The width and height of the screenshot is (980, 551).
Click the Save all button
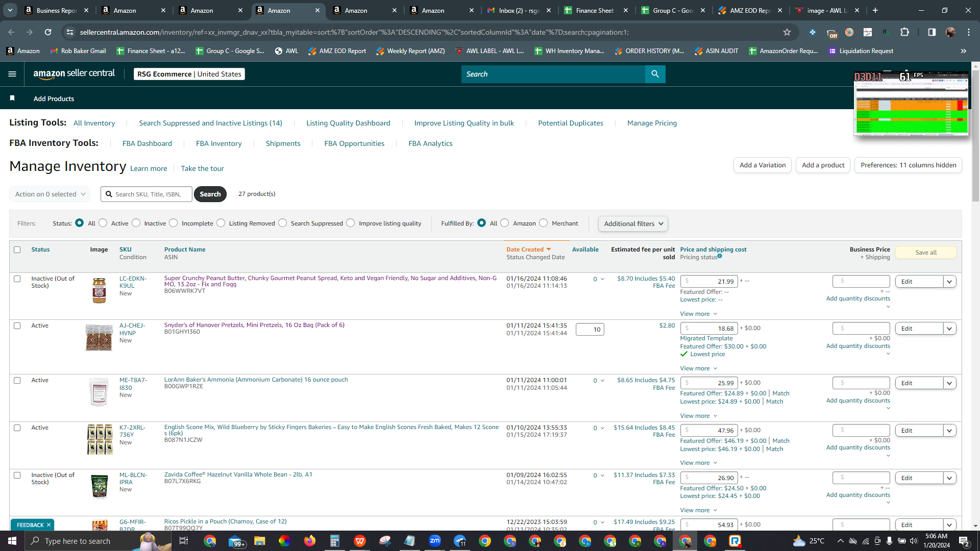coord(926,253)
